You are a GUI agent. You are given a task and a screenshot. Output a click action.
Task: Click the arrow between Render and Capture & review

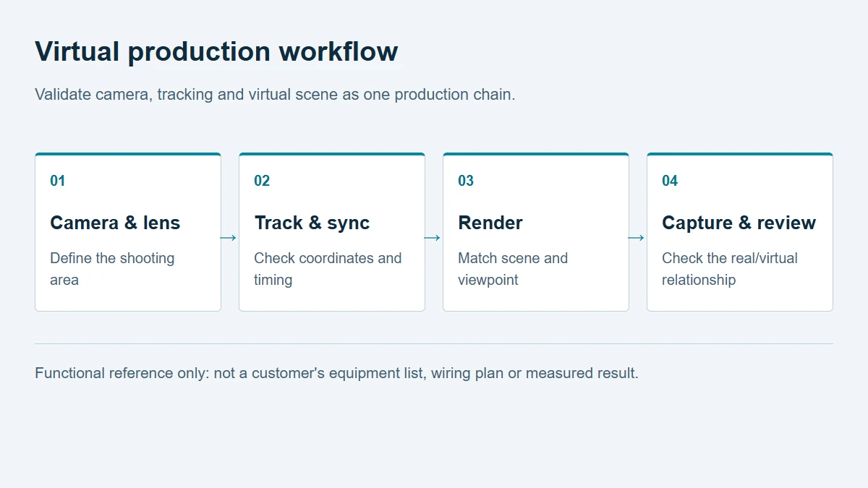point(637,238)
